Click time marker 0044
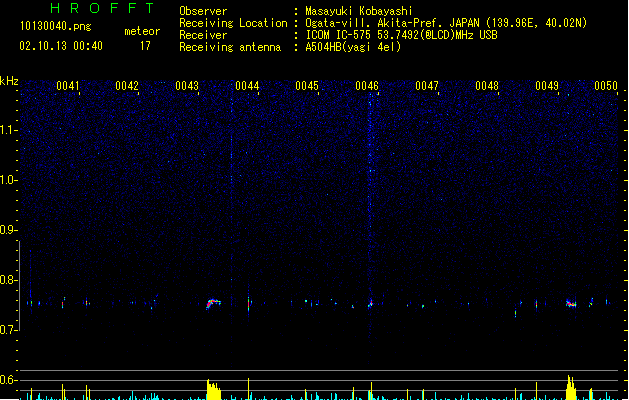 tap(247, 86)
